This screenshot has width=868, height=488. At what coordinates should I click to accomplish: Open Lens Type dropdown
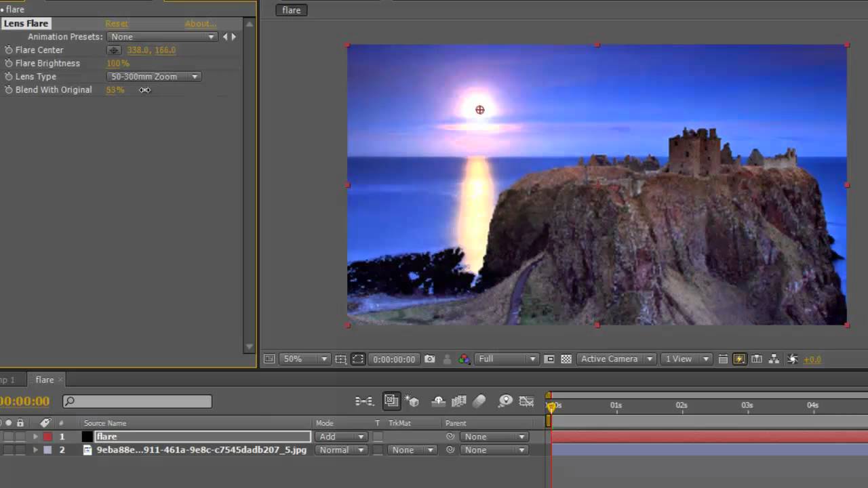pos(154,77)
